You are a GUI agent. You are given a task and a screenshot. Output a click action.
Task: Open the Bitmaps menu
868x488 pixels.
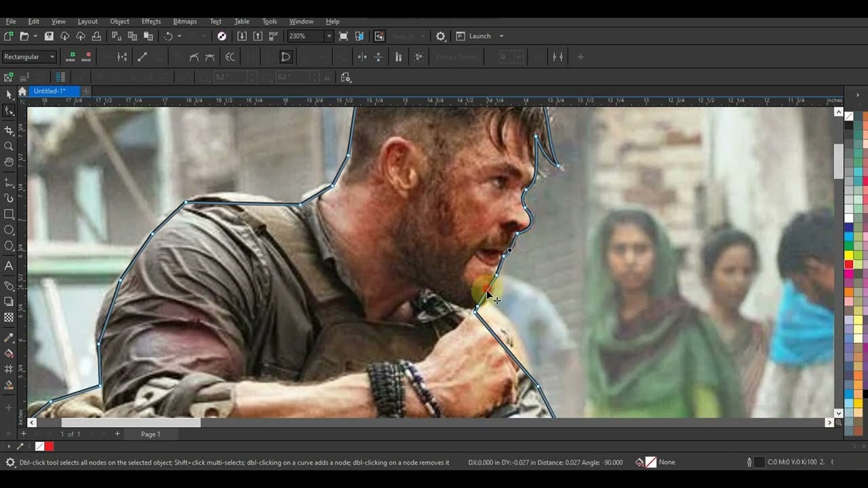click(x=185, y=21)
